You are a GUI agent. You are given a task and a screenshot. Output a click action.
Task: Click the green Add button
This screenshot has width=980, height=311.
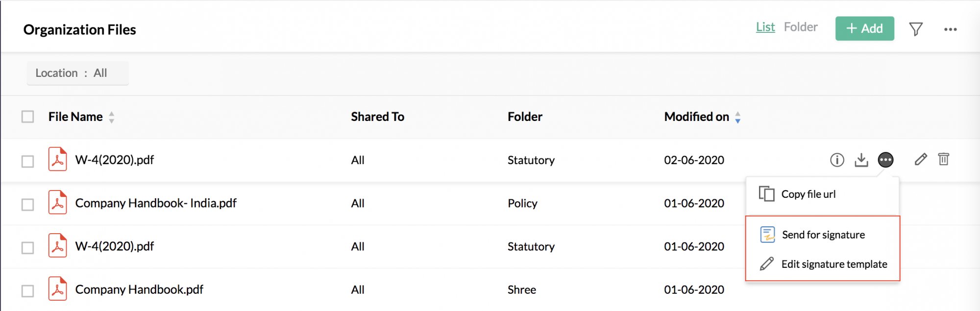[864, 28]
